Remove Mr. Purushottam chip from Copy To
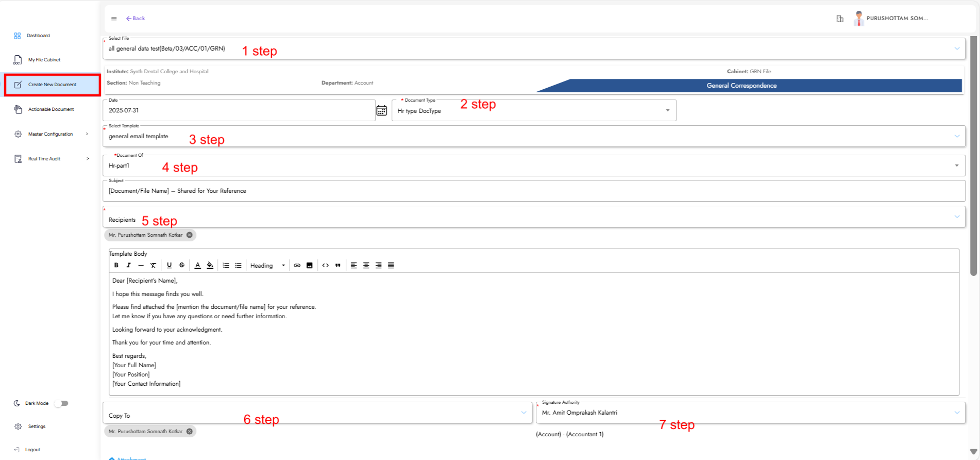The width and height of the screenshot is (980, 460). pos(190,431)
